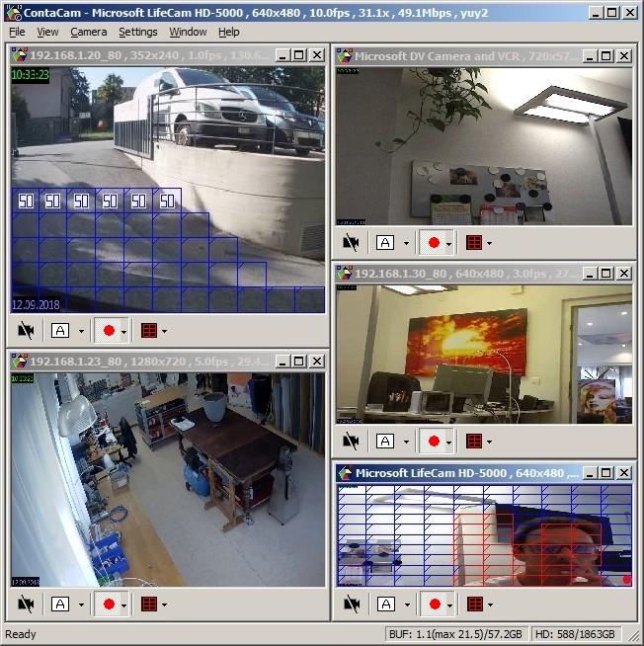644x646 pixels.
Task: Click annotation A icon under 192.168.1.20_80 feed
Action: coord(60,331)
